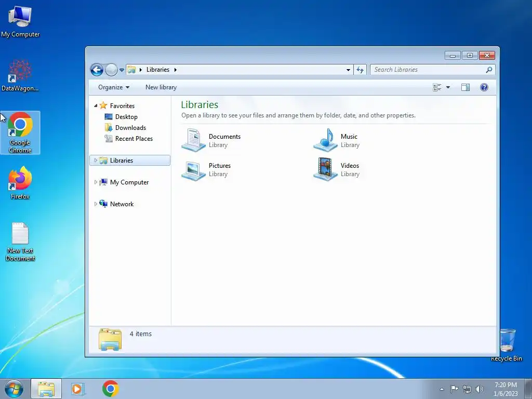Launch Chrome from the taskbar
This screenshot has width=532, height=399.
(110, 389)
